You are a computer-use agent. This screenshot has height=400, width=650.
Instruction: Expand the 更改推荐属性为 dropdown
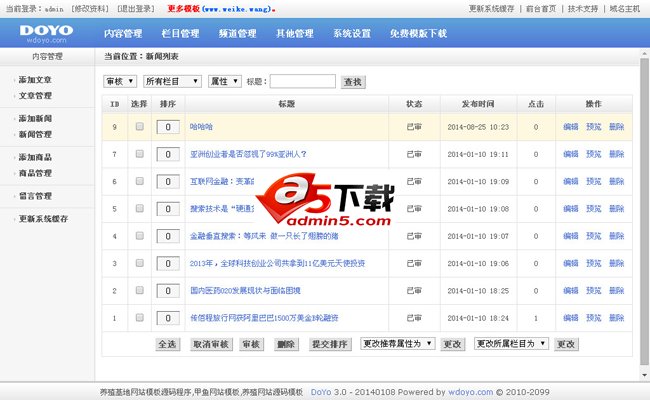(398, 344)
